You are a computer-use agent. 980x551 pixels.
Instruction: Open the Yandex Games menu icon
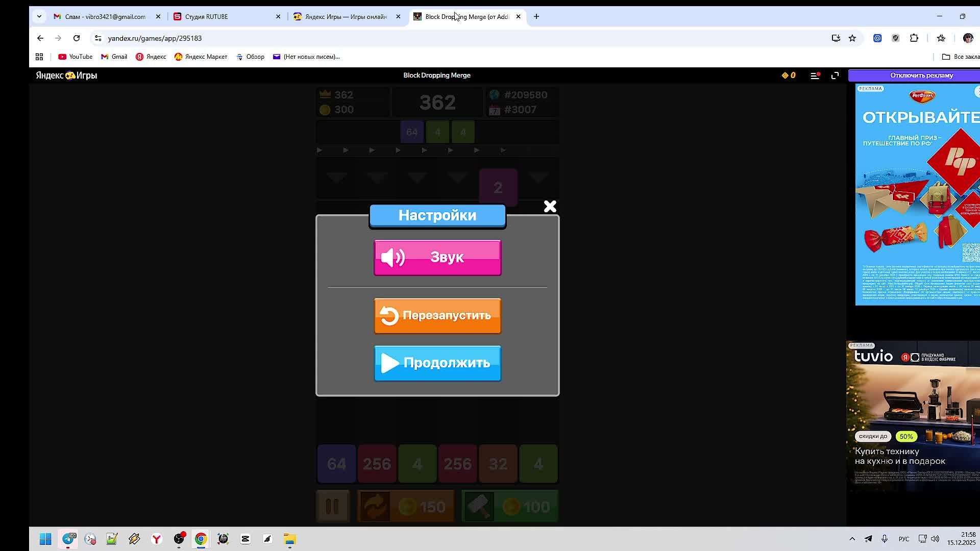click(x=815, y=76)
